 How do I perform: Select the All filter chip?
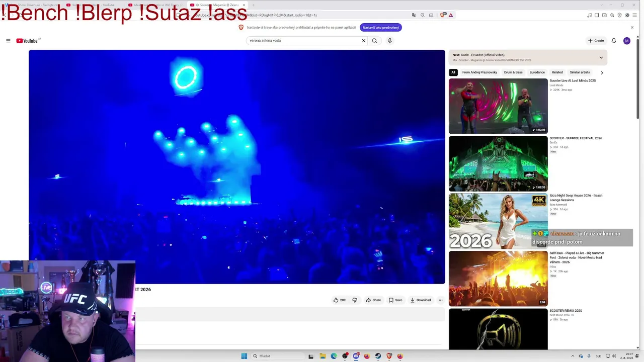click(453, 72)
